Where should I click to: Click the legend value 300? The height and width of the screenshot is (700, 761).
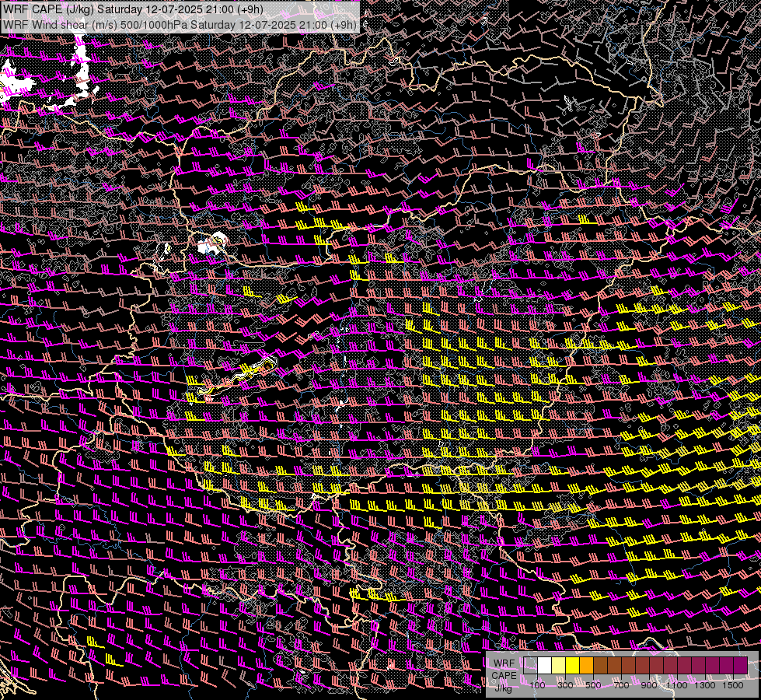coord(565,685)
